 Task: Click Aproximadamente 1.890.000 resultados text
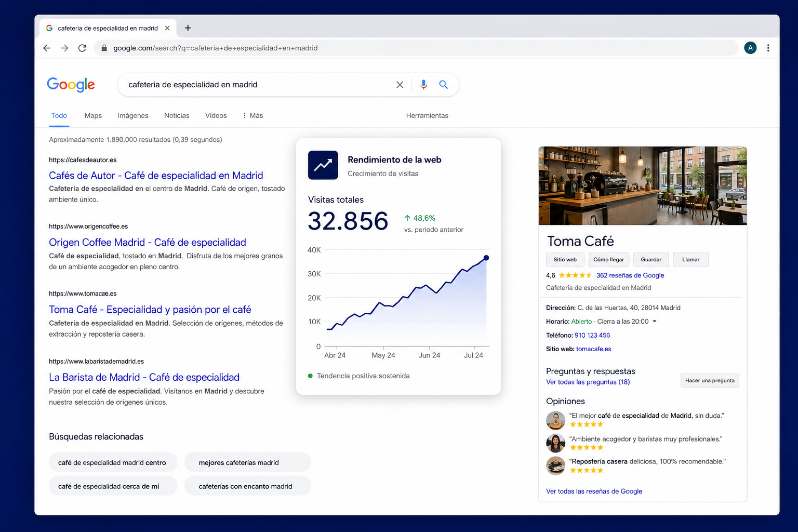tap(136, 140)
